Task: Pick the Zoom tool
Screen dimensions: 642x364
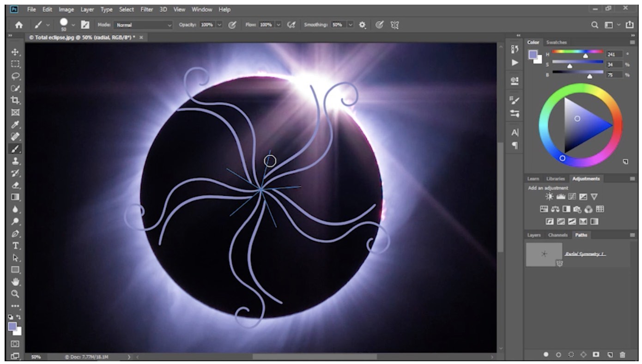Action: pos(16,294)
